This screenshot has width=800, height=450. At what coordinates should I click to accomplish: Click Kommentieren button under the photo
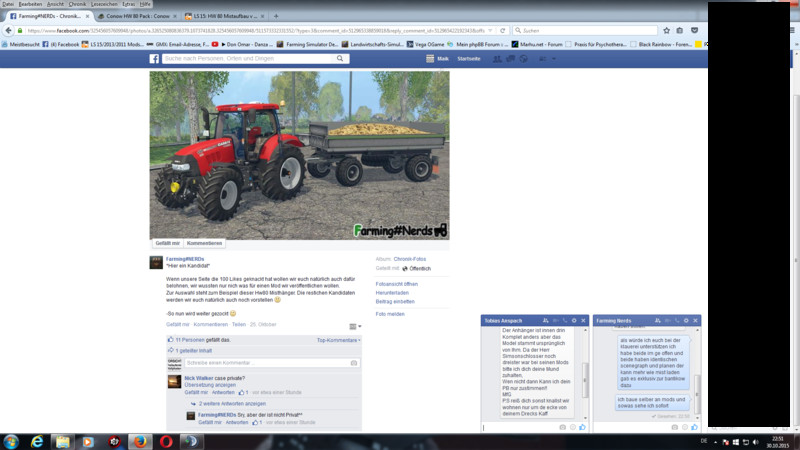pyautogui.click(x=204, y=243)
